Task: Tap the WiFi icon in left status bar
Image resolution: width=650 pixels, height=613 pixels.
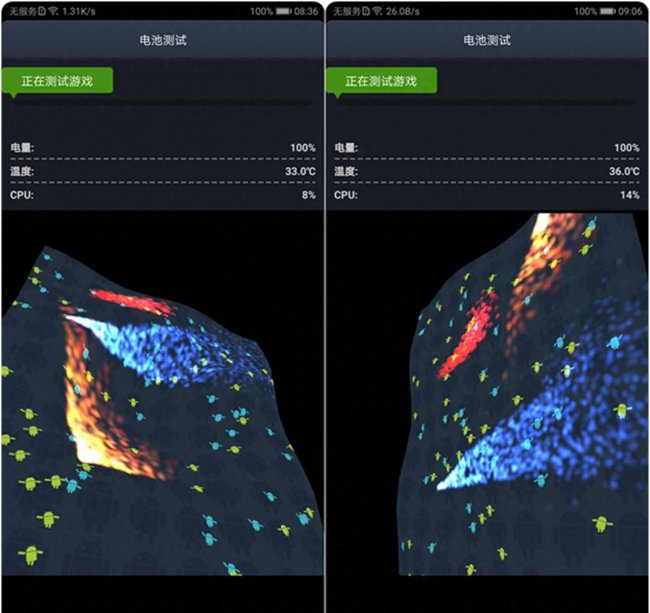Action: (x=53, y=11)
